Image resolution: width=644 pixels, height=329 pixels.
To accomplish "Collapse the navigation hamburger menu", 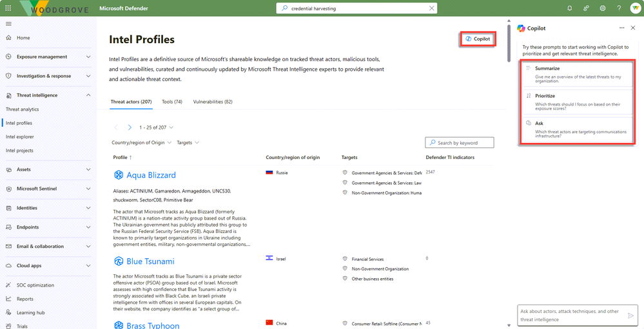I will (8, 24).
